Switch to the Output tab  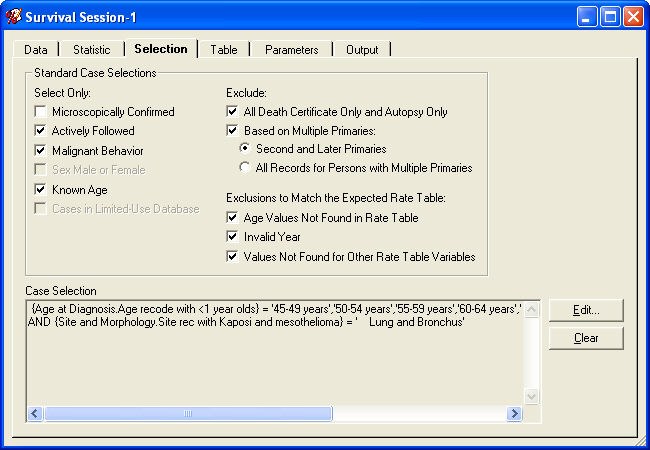coord(362,49)
